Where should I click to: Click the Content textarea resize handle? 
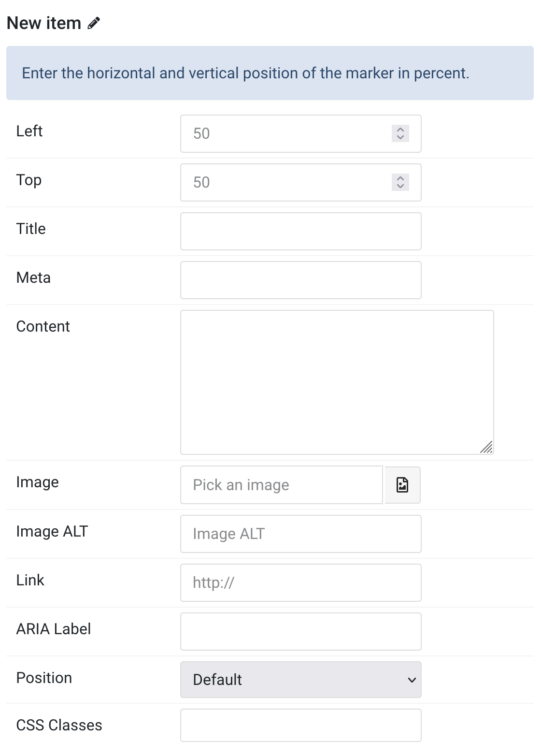coord(486,447)
